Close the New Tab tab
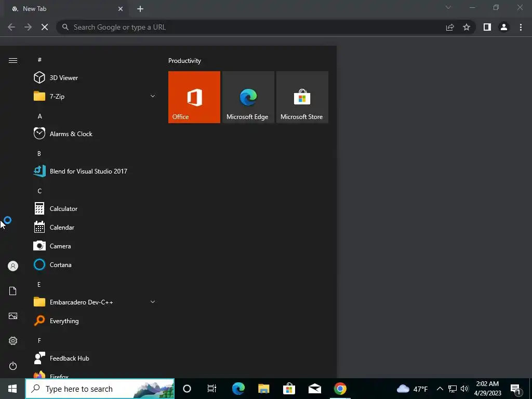The image size is (532, 399). coord(121,9)
